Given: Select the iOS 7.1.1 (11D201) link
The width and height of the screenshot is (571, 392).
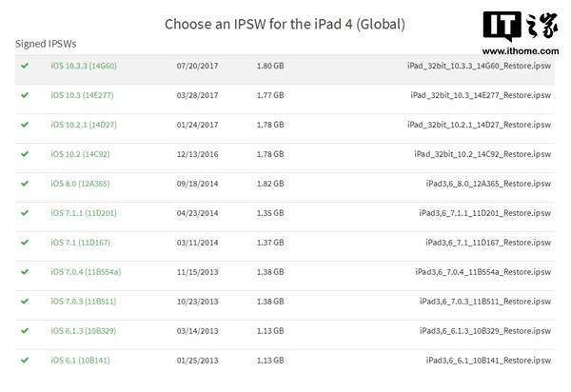Looking at the screenshot, I should coord(84,213).
